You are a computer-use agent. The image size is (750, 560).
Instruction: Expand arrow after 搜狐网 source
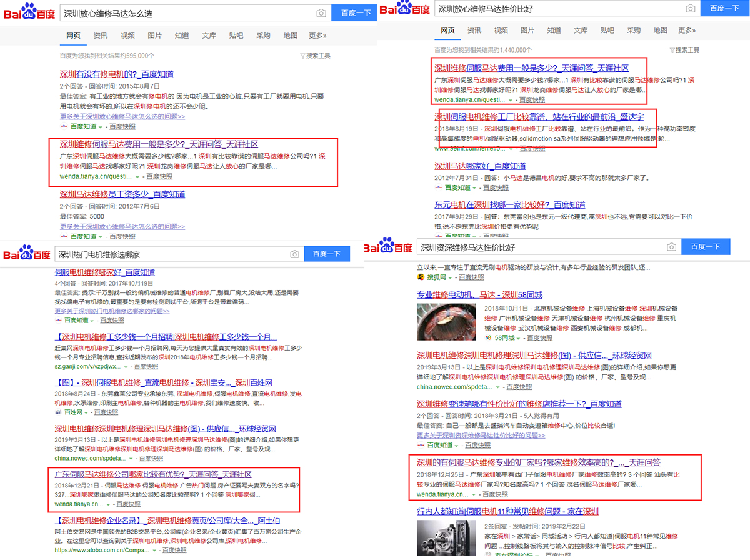point(451,277)
